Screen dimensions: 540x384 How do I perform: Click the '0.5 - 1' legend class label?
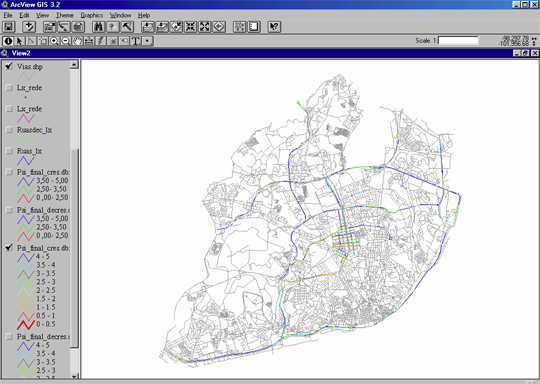tap(45, 315)
